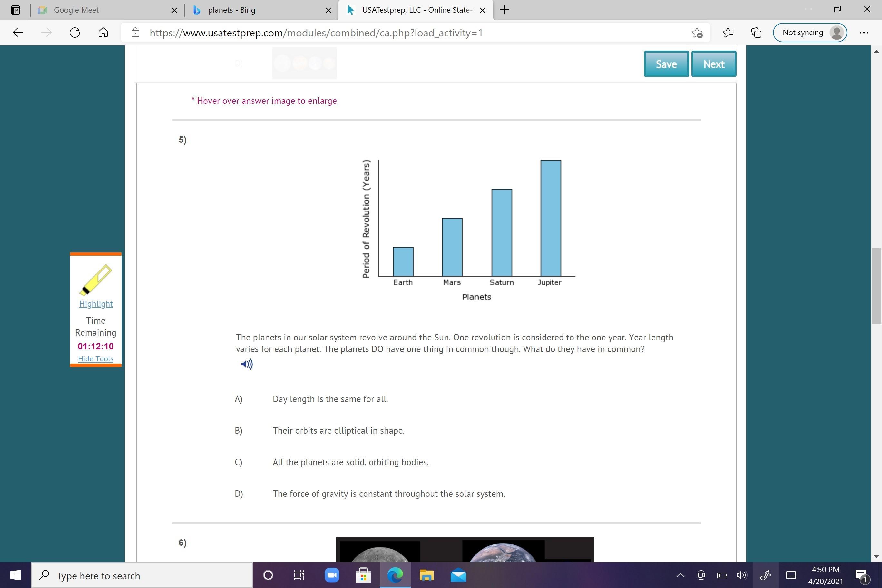Viewport: 882px width, 588px height.
Task: Expand the system tray hidden icons chevron
Action: coord(680,575)
